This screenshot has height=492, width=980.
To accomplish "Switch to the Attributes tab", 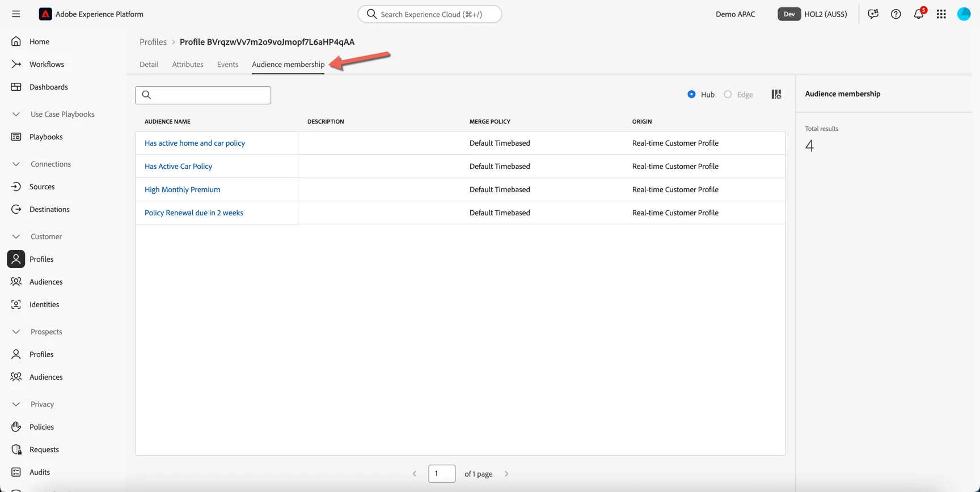I will (188, 64).
